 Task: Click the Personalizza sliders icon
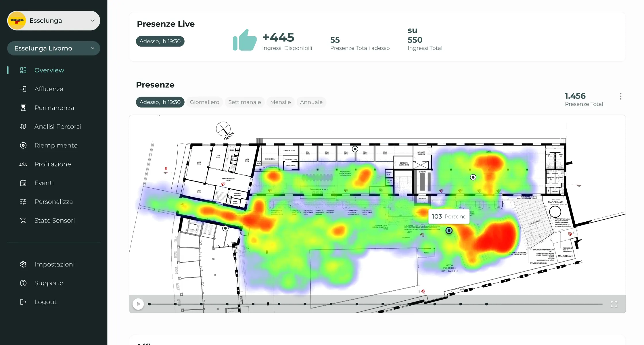pyautogui.click(x=23, y=202)
